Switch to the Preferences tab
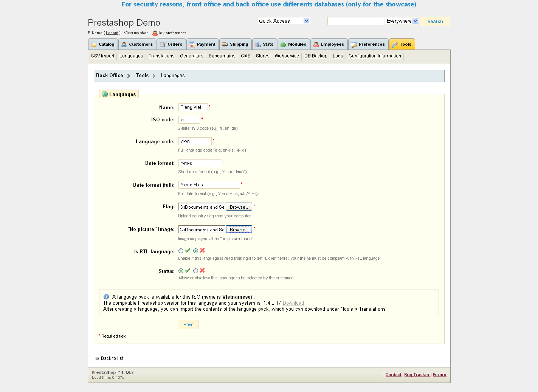538x392 pixels. pos(368,44)
